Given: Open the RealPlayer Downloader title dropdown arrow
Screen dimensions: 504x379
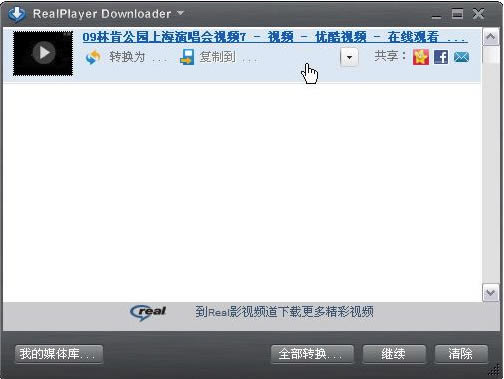Looking at the screenshot, I should (180, 13).
